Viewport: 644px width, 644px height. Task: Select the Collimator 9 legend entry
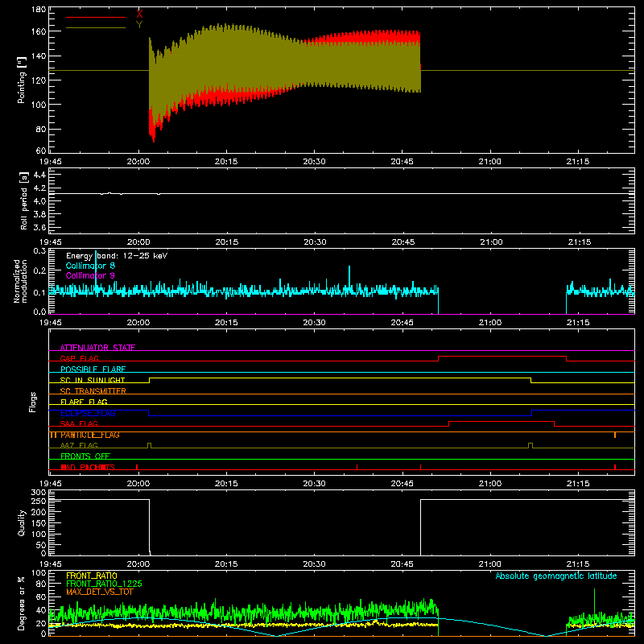(x=90, y=275)
